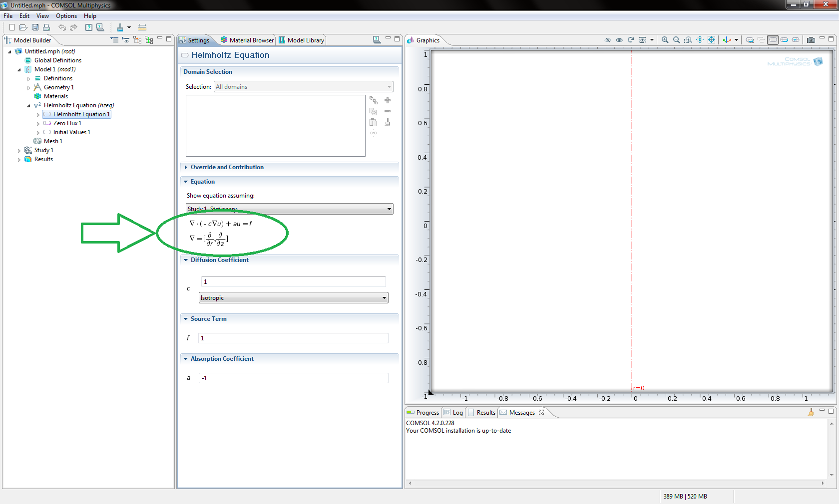The width and height of the screenshot is (839, 504).
Task: Click the ruler Unit/Measure icon in toolbar
Action: coord(142,27)
